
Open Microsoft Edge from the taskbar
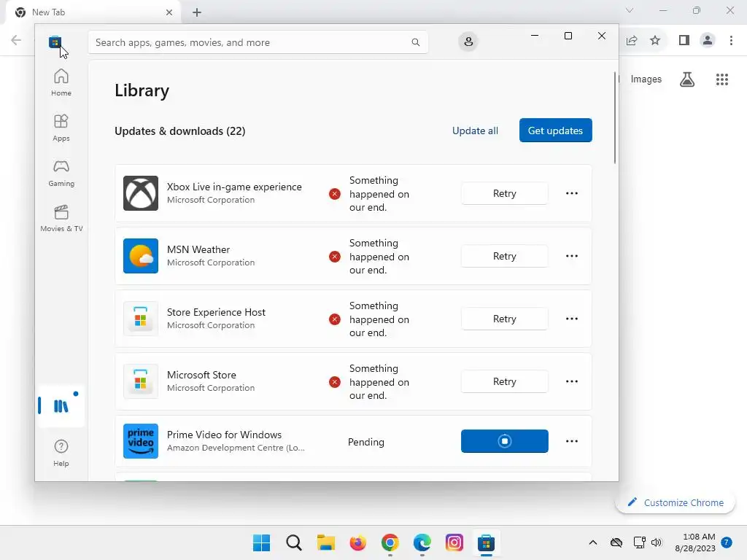coord(422,542)
